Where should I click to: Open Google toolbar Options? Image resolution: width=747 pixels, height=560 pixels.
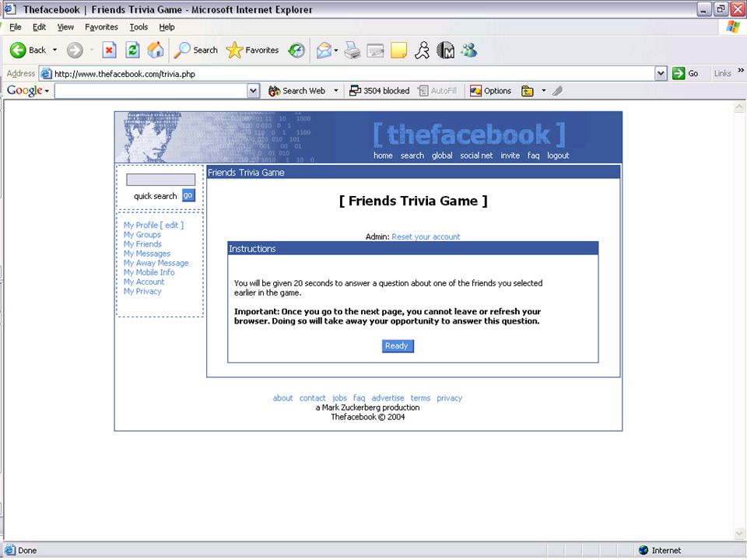[490, 90]
